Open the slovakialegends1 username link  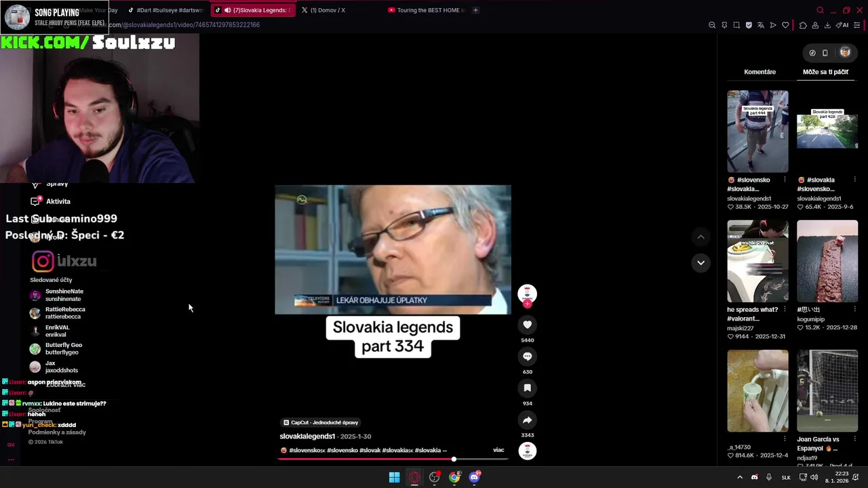point(307,436)
